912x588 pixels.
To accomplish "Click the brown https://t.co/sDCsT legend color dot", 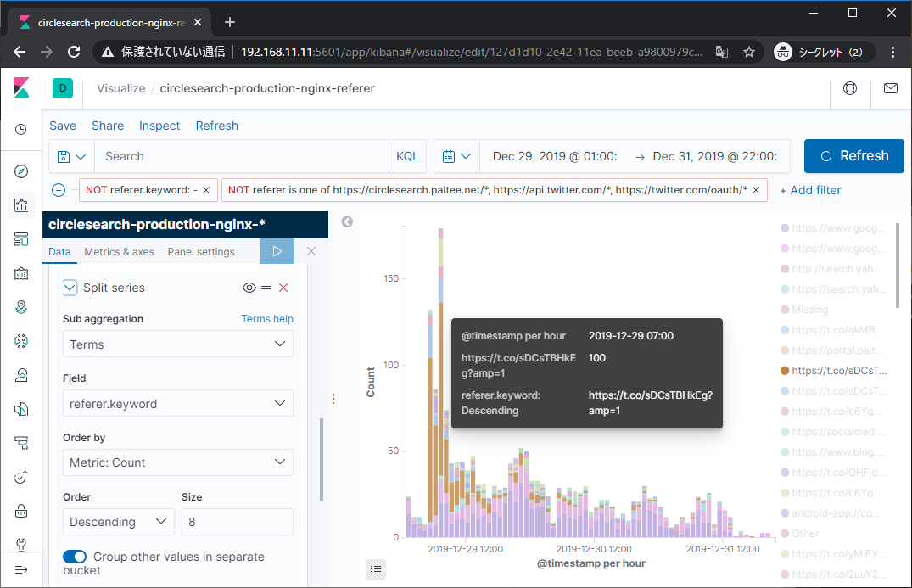I will click(x=785, y=371).
